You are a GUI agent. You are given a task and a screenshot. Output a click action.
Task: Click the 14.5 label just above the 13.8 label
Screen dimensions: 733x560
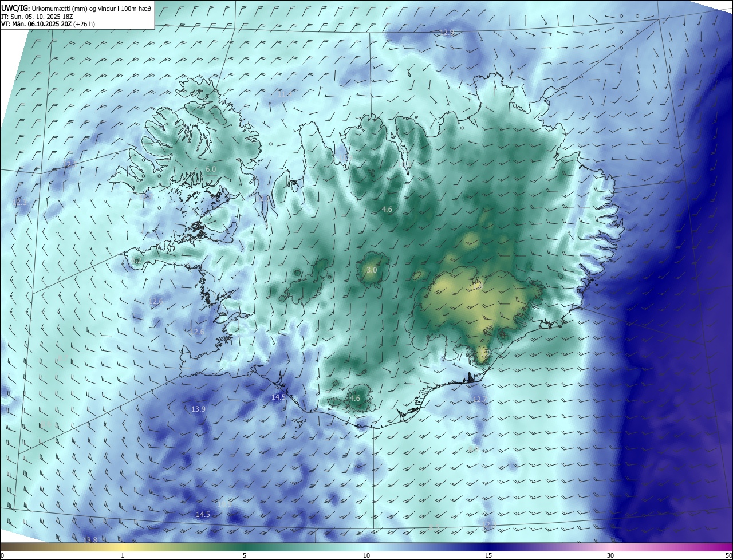pos(203,515)
